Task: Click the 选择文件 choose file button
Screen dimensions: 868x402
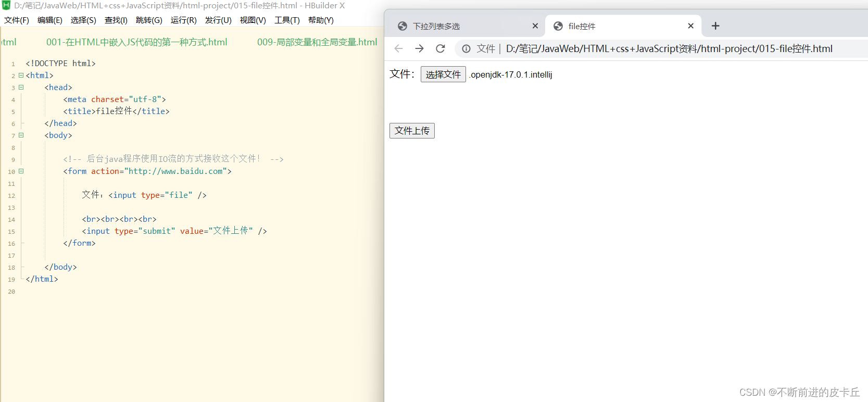Action: click(x=443, y=74)
